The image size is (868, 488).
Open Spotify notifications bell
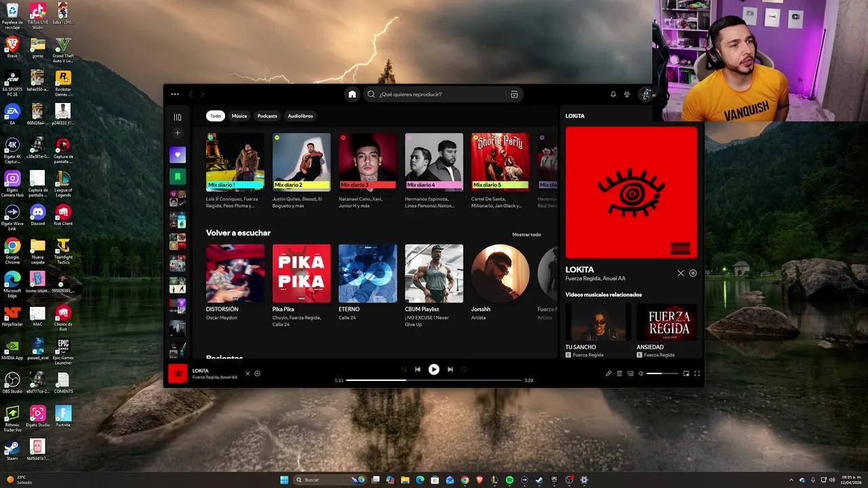613,94
